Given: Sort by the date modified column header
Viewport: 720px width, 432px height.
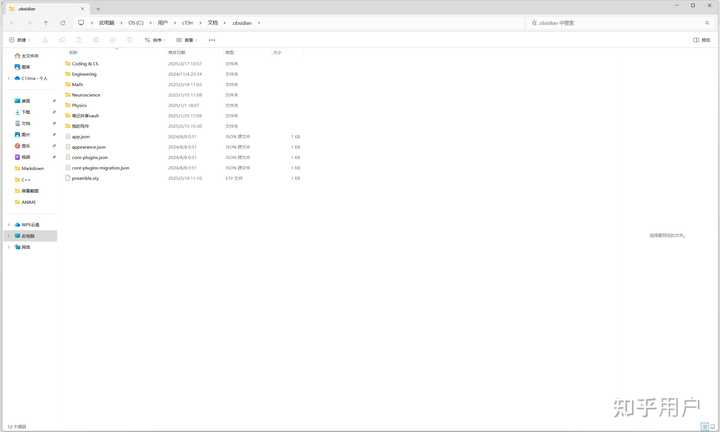Looking at the screenshot, I should click(177, 53).
